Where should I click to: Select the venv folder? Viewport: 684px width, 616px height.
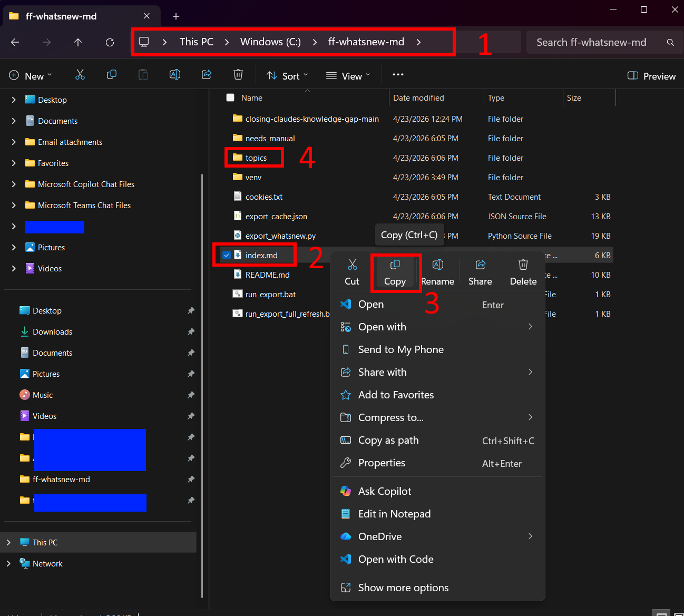253,178
